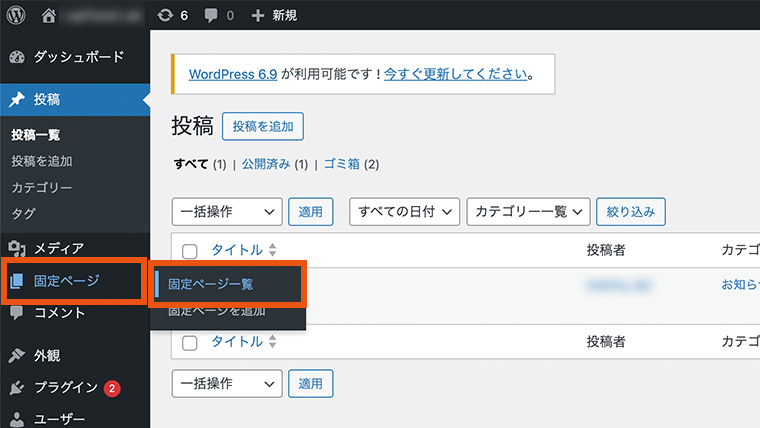Open コメント menu label in sidebar
The height and width of the screenshot is (428, 760).
(x=60, y=313)
